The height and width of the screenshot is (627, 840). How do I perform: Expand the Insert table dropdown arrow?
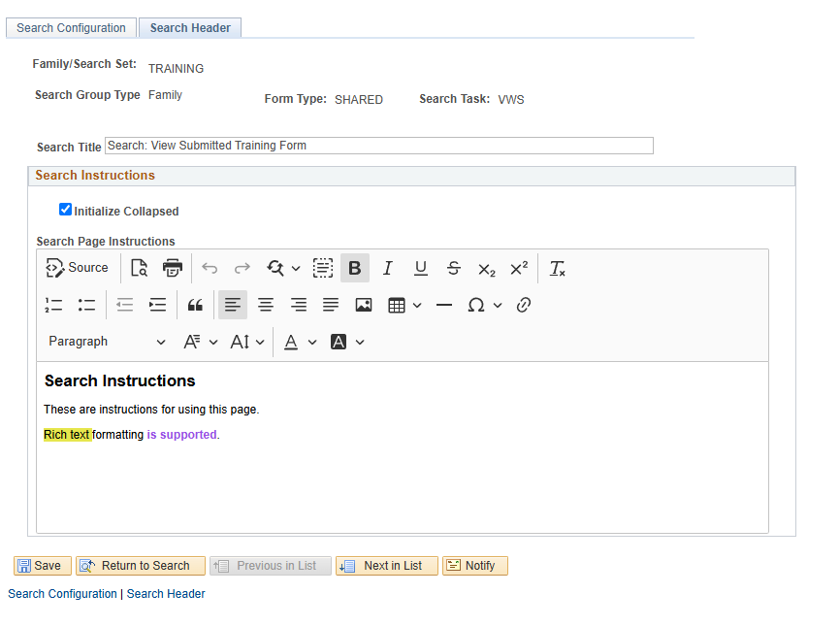coord(417,306)
